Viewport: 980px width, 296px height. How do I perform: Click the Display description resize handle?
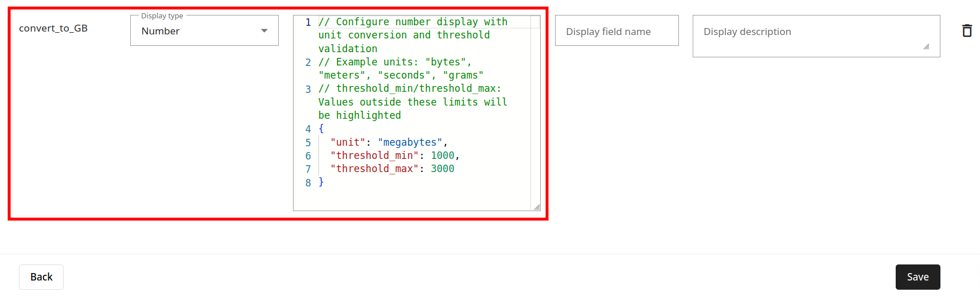click(926, 47)
